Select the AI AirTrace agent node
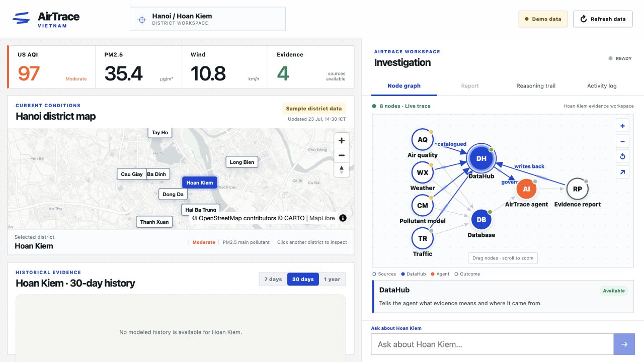Screen dimensions: 644x362 [526, 189]
